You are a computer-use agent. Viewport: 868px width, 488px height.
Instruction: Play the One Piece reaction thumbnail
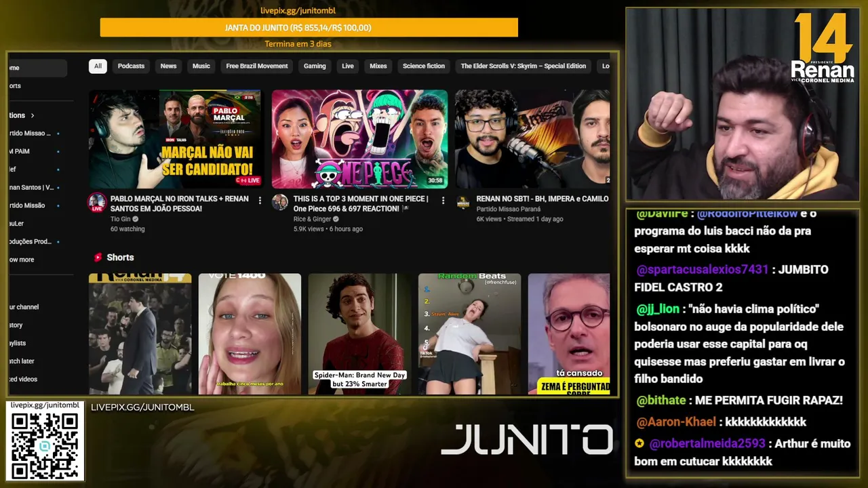click(360, 139)
